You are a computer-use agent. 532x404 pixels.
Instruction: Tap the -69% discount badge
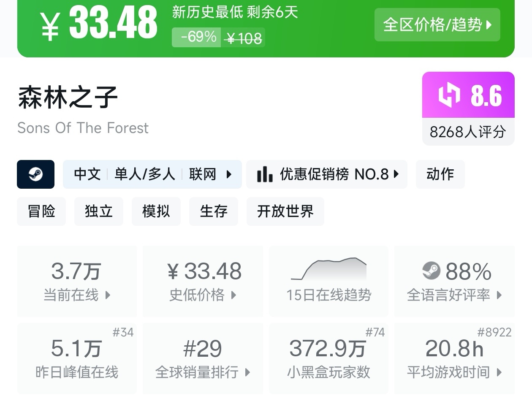(196, 37)
